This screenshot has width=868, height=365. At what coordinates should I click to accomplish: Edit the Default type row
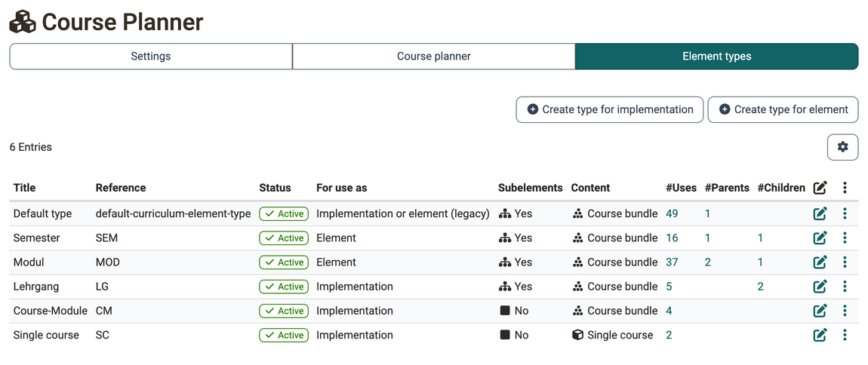tap(820, 213)
